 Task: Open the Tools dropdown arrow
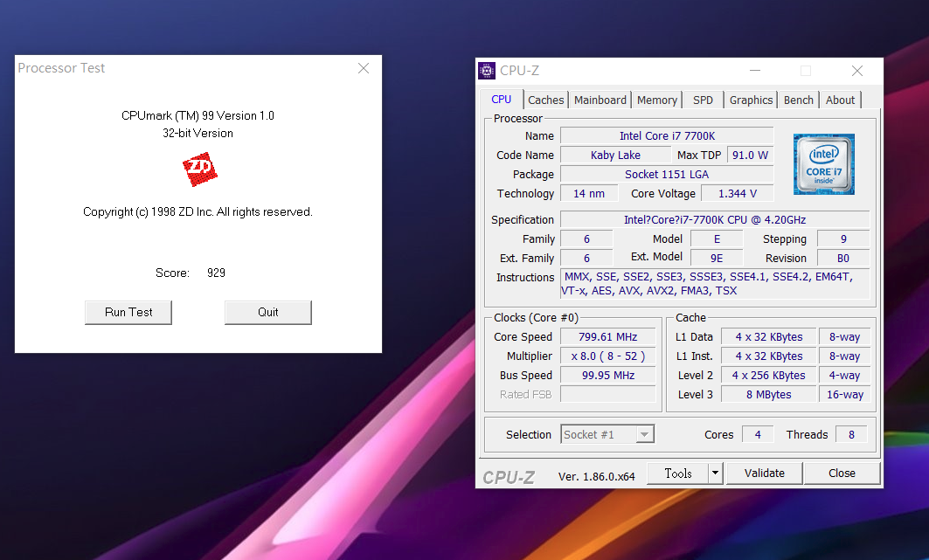tap(714, 473)
